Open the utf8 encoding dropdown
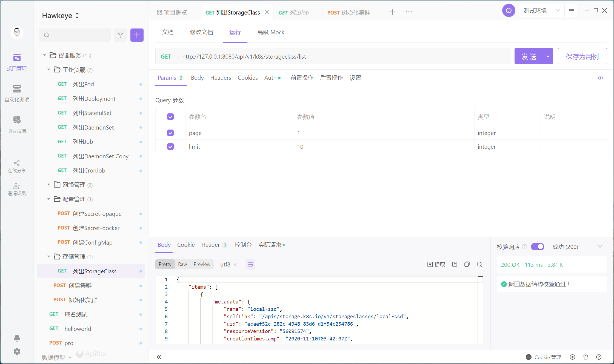 pos(229,264)
